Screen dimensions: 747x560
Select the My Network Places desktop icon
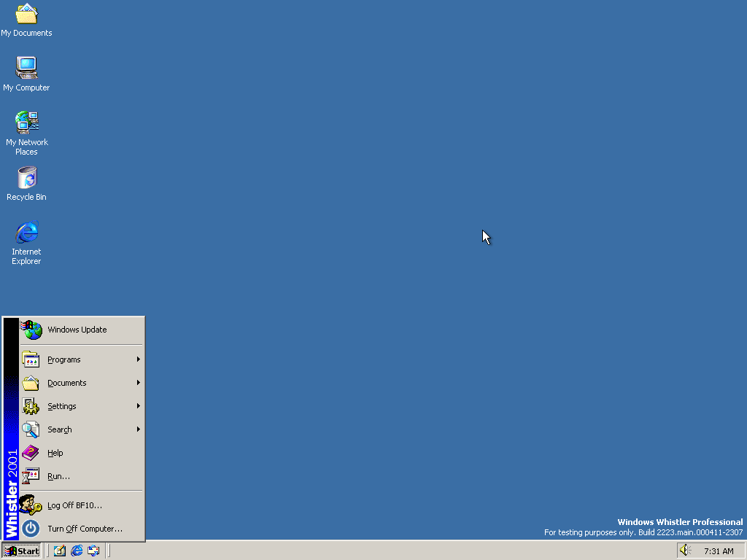click(26, 133)
